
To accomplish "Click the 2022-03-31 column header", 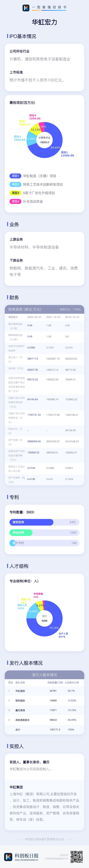I will pyautogui.click(x=34, y=317).
